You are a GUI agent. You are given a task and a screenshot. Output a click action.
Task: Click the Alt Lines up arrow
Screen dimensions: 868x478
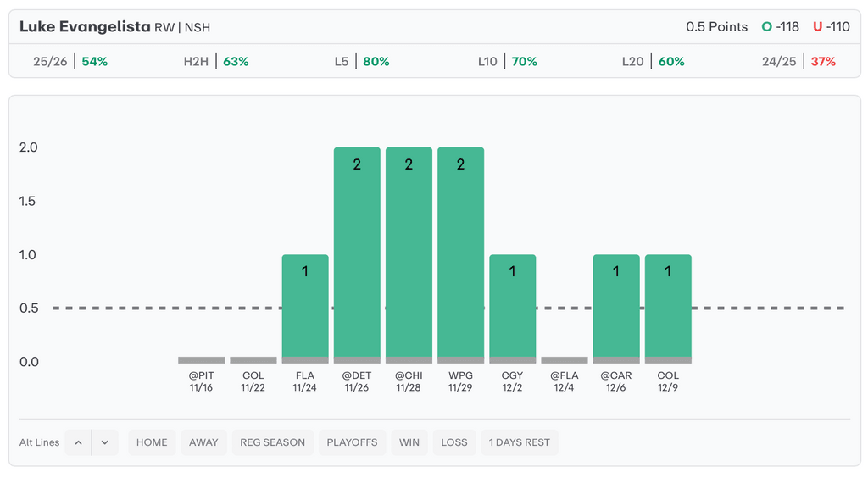pyautogui.click(x=78, y=442)
